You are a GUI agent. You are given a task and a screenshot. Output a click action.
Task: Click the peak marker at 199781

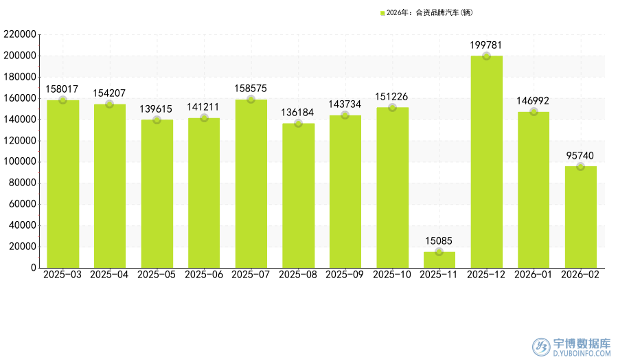point(486,56)
